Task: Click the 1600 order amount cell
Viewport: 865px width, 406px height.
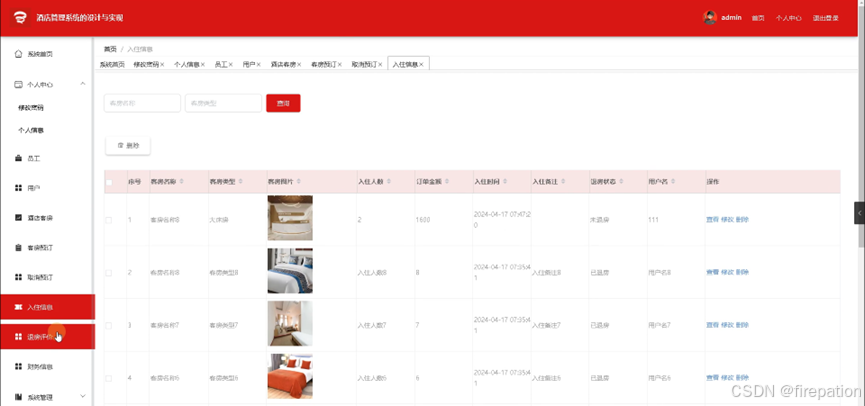Action: (423, 220)
